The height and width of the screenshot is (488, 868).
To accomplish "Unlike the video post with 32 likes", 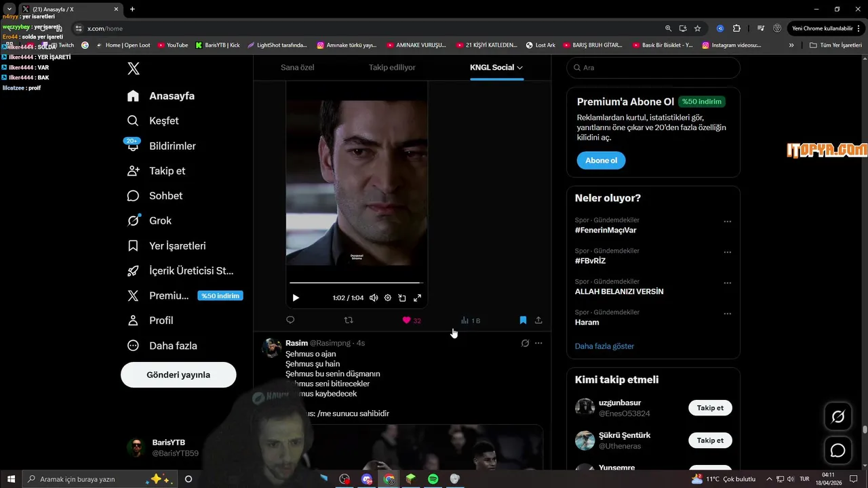I will click(412, 320).
